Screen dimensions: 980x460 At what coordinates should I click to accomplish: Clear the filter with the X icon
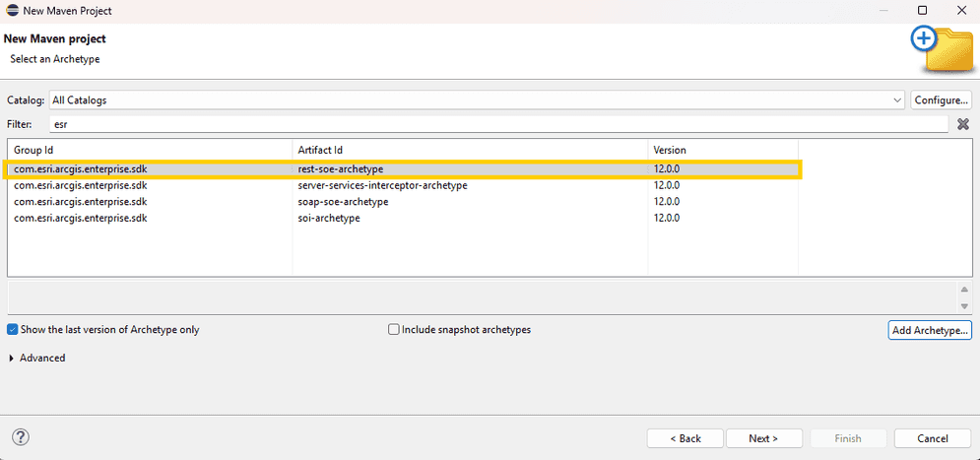click(963, 124)
